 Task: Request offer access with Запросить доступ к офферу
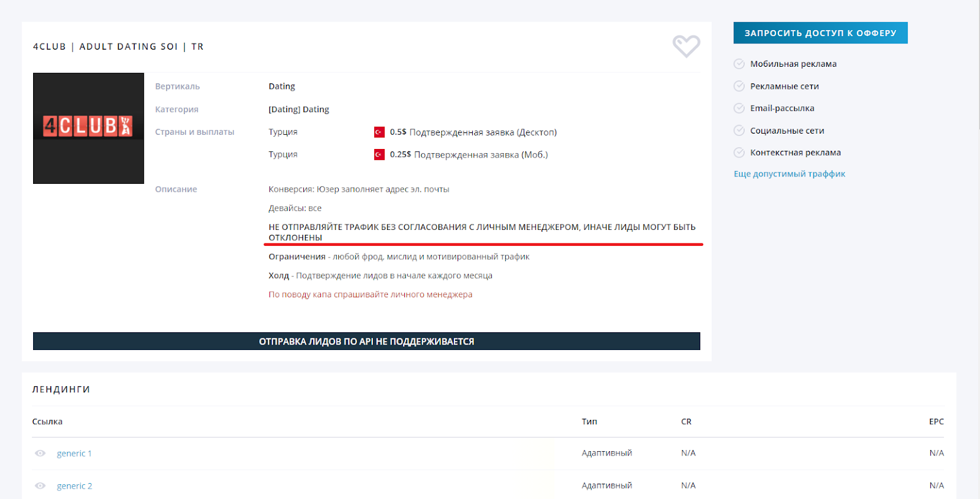[820, 33]
